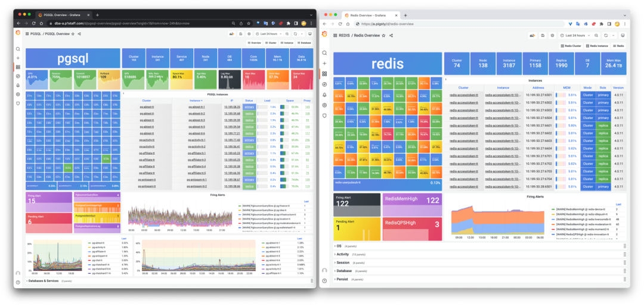The image size is (644, 306).
Task: Select the PGSQL Overview browser tab
Action: [x=64, y=14]
